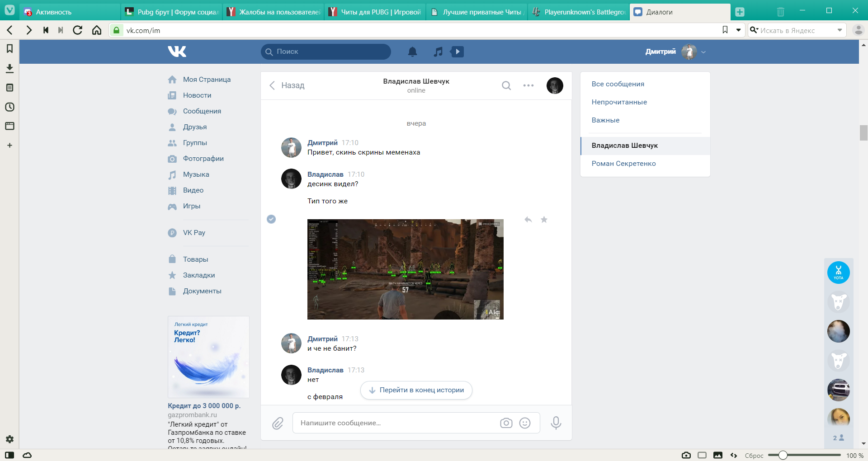Click the browser zoom slider handle
Viewport: 868px width, 461px height.
783,455
